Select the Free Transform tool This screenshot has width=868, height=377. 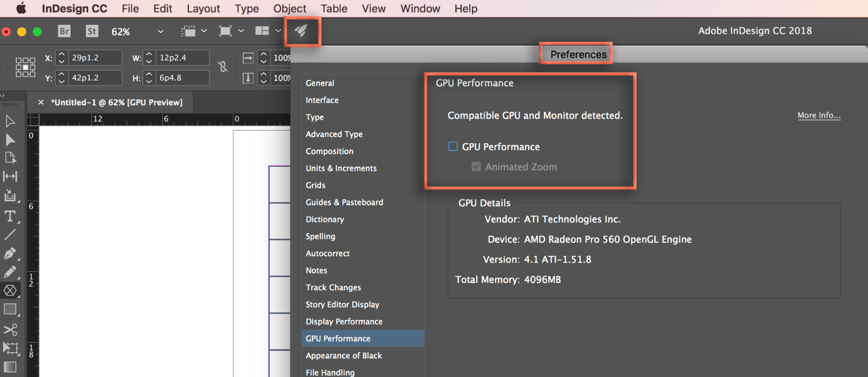pos(10,348)
